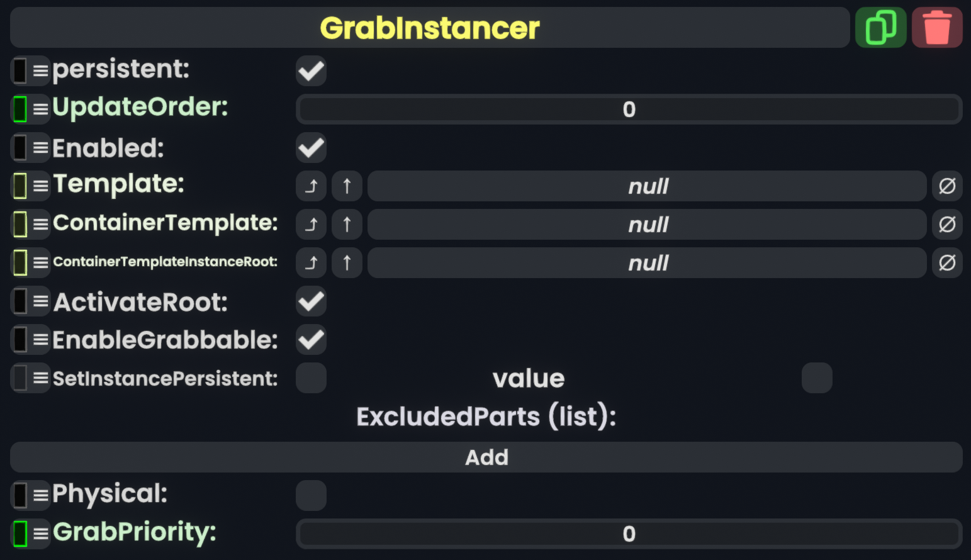The image size is (971, 560).
Task: Add an item to ExcludedParts list
Action: [486, 457]
